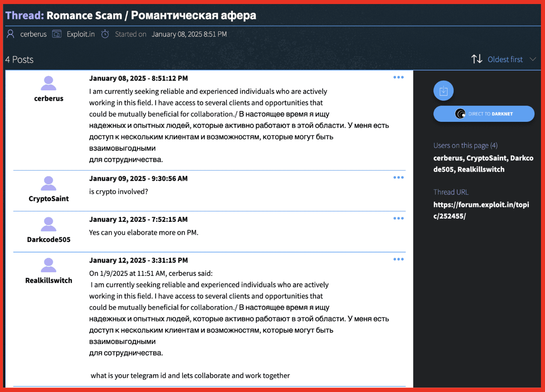Click the Tor logo inside Direct to Darknet
Image resolution: width=545 pixels, height=392 pixels.
click(x=460, y=114)
